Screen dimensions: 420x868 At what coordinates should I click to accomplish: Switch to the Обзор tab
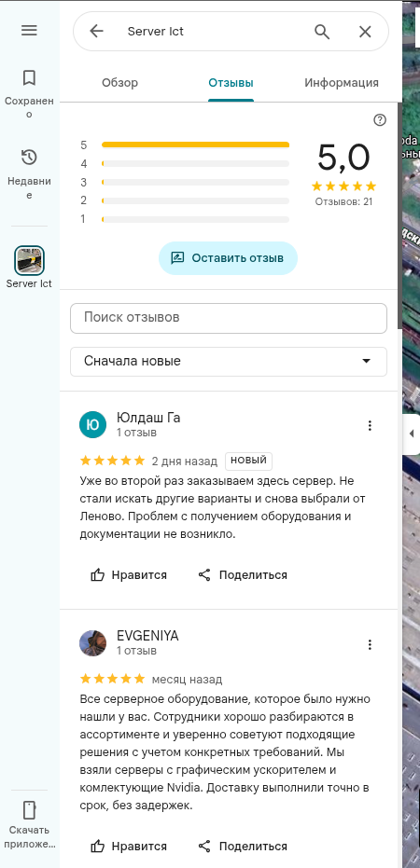point(119,83)
